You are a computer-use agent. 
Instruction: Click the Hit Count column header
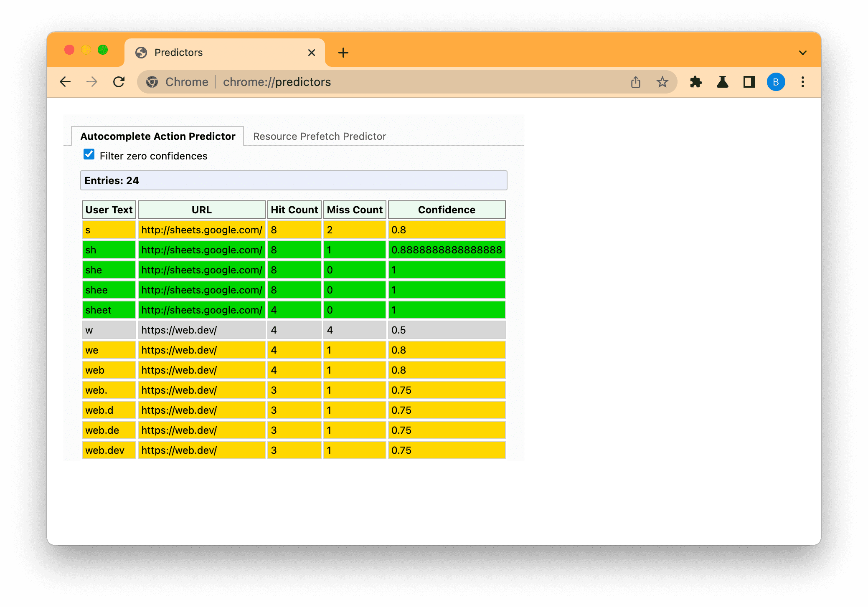pyautogui.click(x=294, y=210)
